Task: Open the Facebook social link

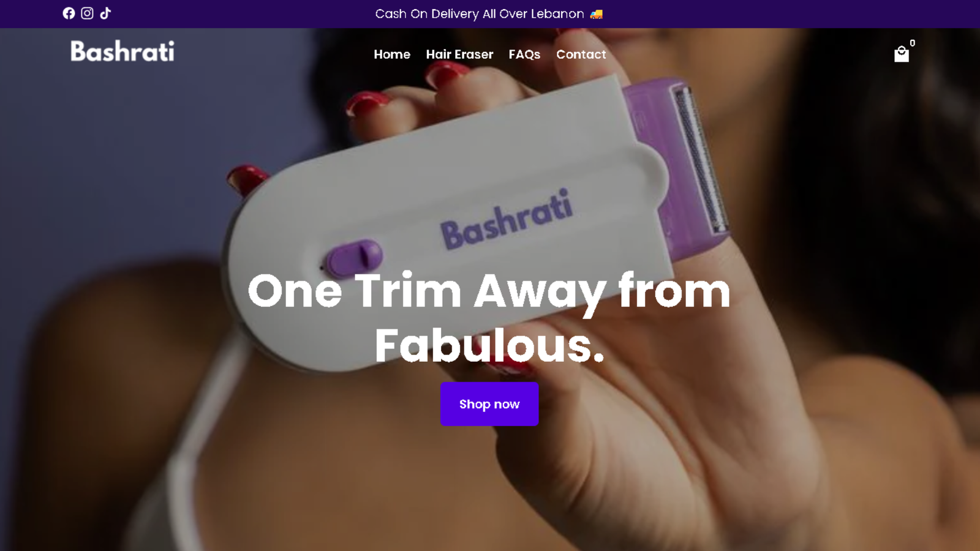Action: pyautogui.click(x=69, y=13)
